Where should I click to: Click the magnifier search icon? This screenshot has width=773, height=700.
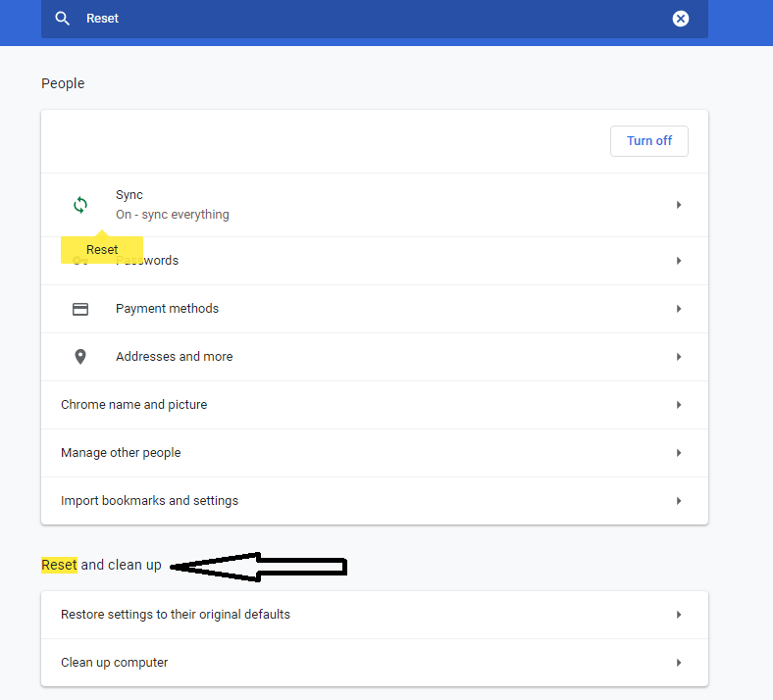[x=63, y=19]
